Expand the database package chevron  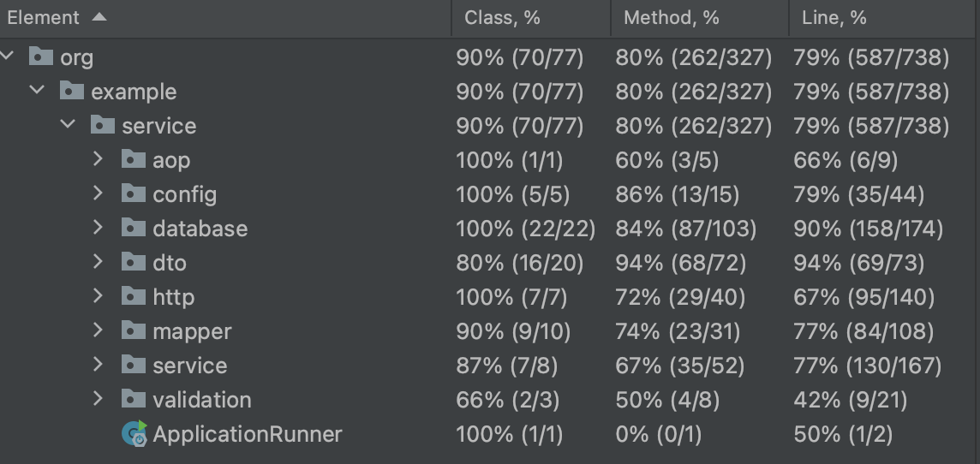98,228
